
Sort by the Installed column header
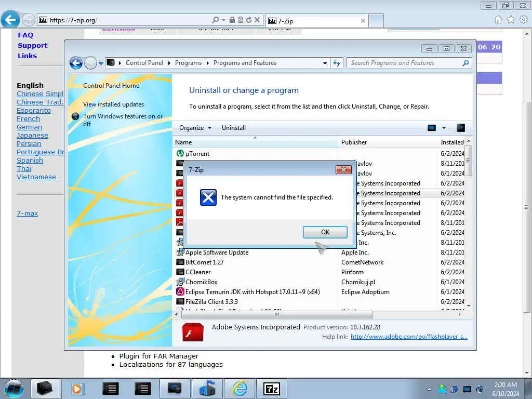click(451, 142)
